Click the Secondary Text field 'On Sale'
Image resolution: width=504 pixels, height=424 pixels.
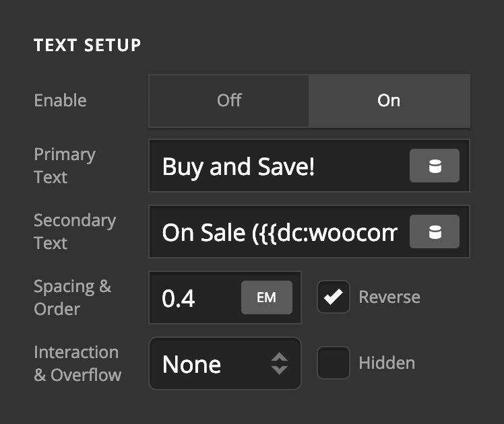coord(280,232)
